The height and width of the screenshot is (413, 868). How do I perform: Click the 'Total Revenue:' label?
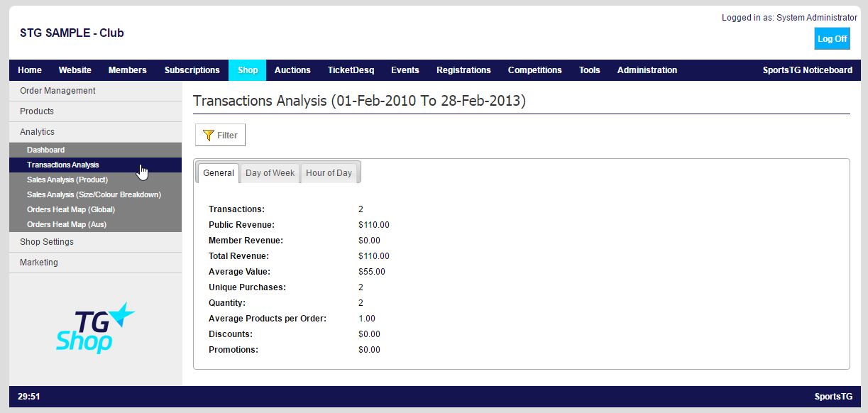(238, 256)
